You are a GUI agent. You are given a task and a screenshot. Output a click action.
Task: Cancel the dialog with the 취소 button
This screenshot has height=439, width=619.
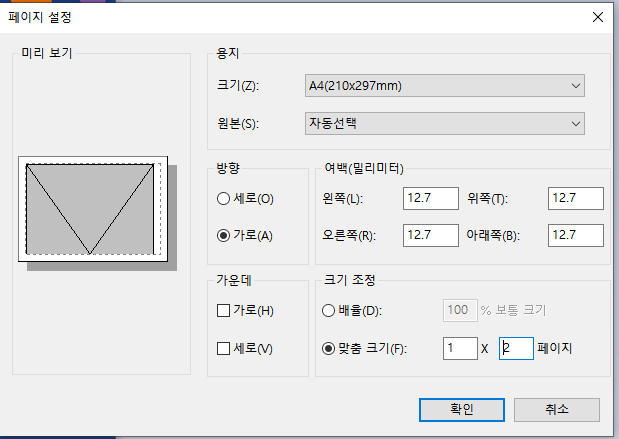click(x=557, y=410)
